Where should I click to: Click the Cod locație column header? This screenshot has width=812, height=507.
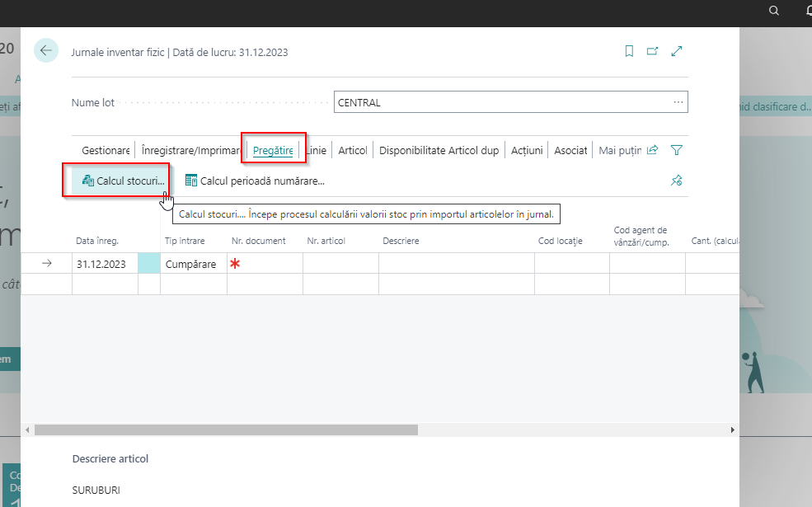click(x=561, y=241)
